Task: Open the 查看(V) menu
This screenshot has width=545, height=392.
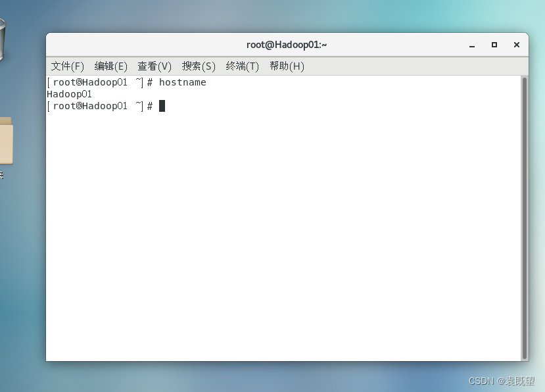Action: 154,66
